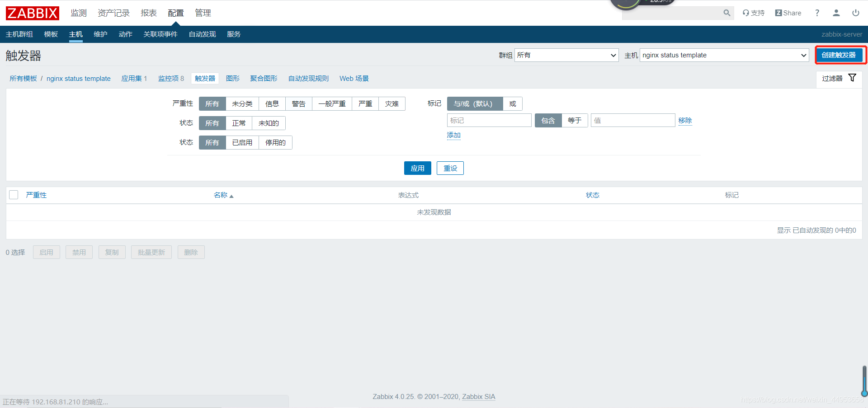Focus the 标记 tag name field

489,121
